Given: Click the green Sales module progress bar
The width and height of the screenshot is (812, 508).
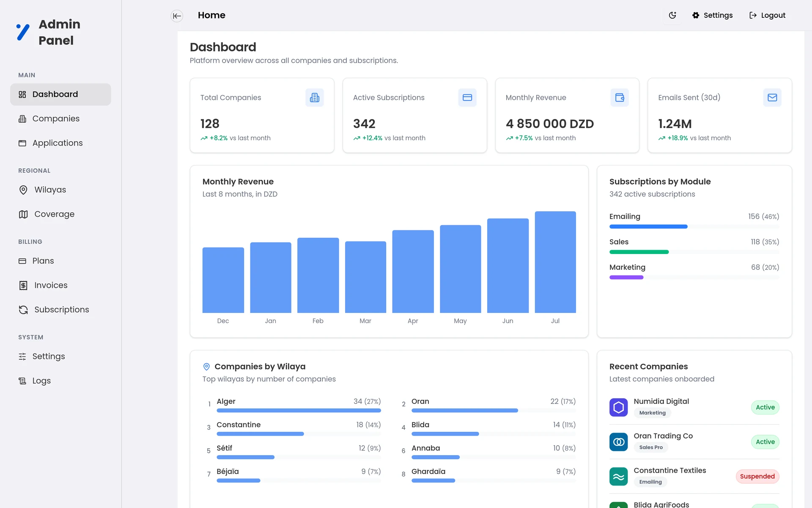Looking at the screenshot, I should tap(694, 252).
